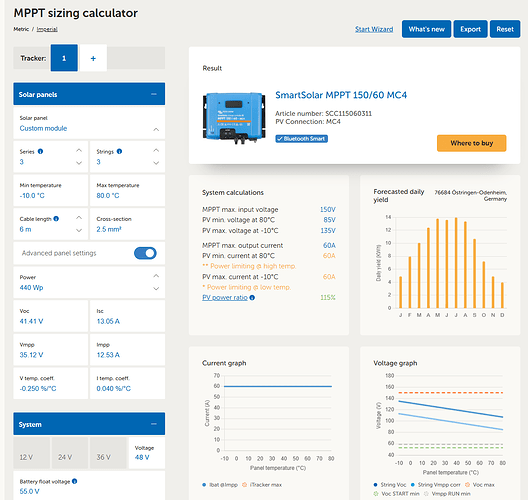
Task: Open SmartSolar MPPT 150/60 MC4 product title
Action: pyautogui.click(x=341, y=95)
